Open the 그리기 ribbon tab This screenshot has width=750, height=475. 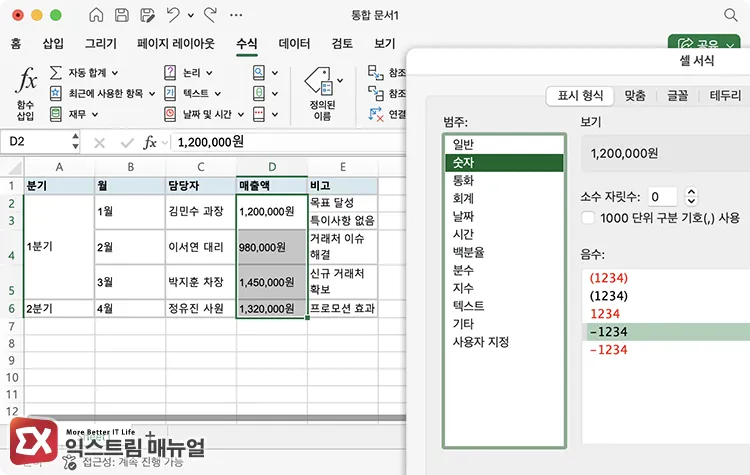tap(100, 44)
